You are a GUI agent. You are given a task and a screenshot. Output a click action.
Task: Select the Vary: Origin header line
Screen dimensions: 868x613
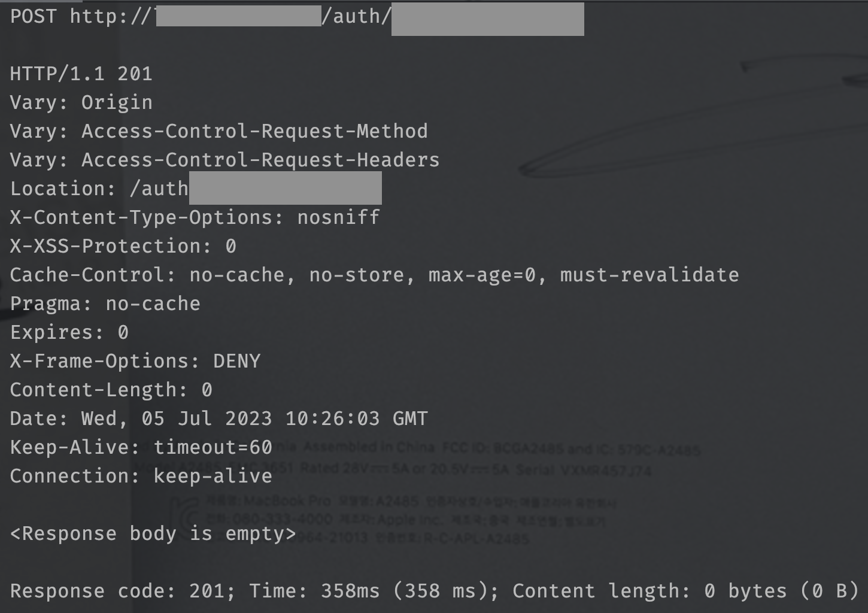pyautogui.click(x=81, y=102)
